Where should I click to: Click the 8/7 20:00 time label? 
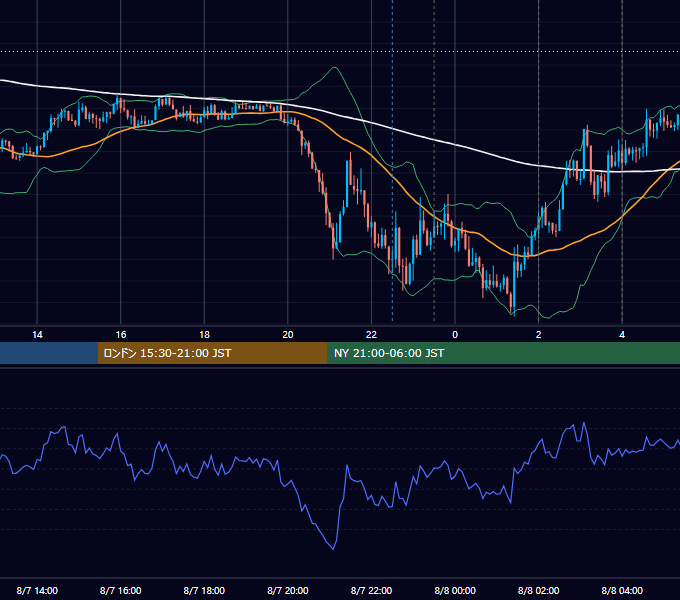pos(288,590)
